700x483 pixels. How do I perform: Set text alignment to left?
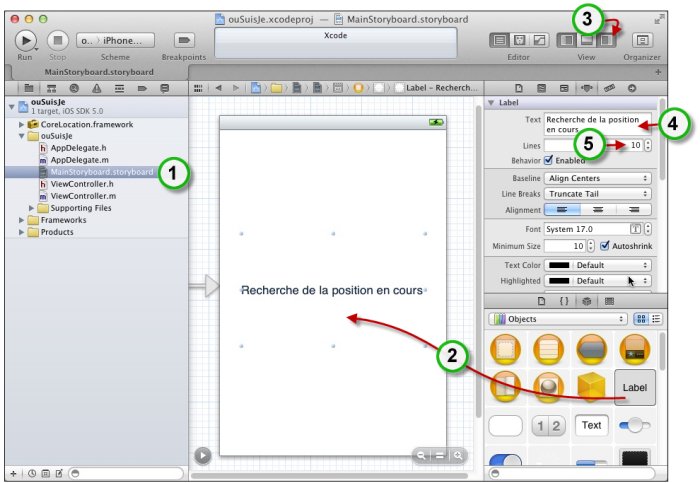point(562,209)
